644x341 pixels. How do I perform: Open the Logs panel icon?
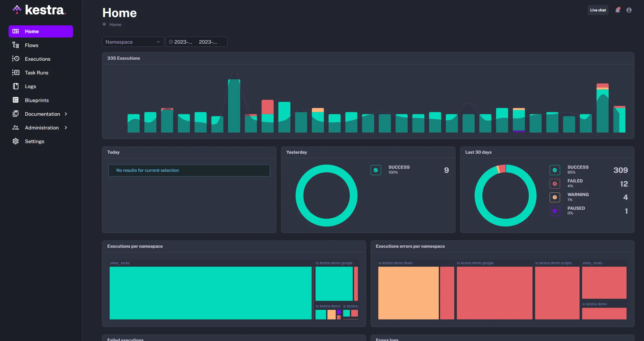(x=16, y=86)
